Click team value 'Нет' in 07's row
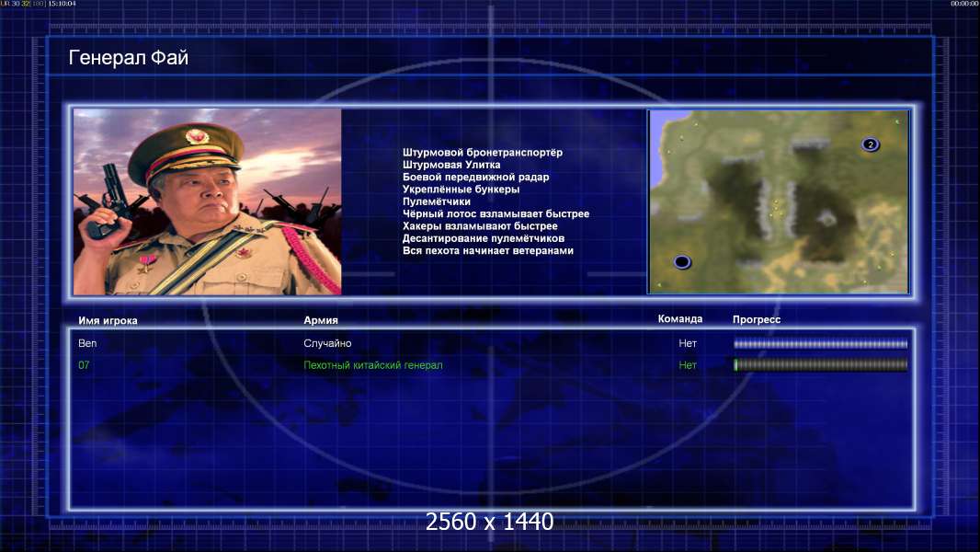The image size is (980, 552). (688, 365)
